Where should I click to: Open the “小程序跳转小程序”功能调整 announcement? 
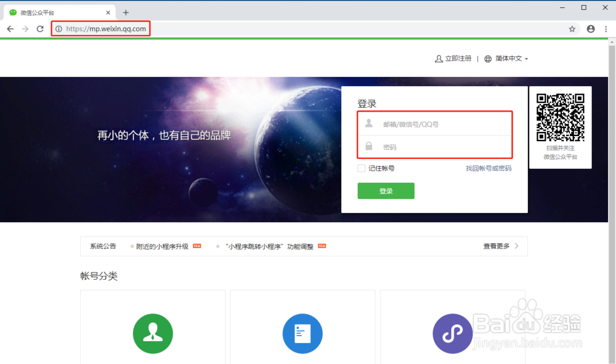270,246
